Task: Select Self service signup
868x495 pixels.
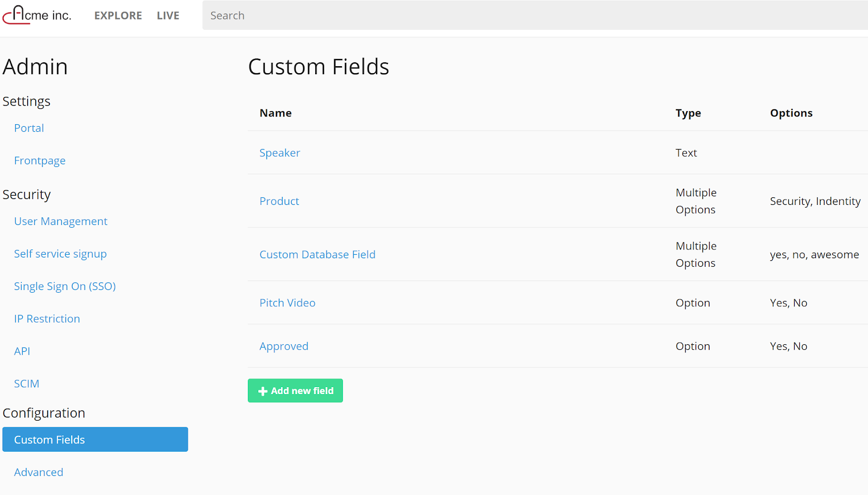Action: coord(60,254)
